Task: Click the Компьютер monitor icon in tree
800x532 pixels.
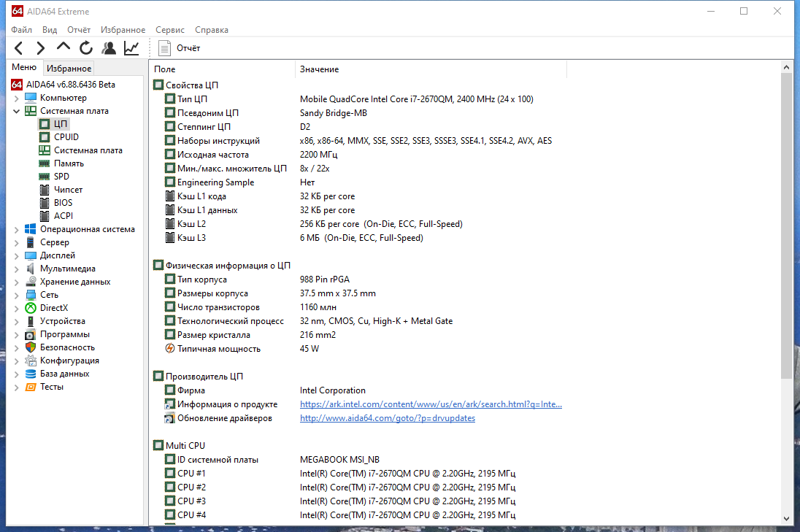Action: tap(31, 97)
